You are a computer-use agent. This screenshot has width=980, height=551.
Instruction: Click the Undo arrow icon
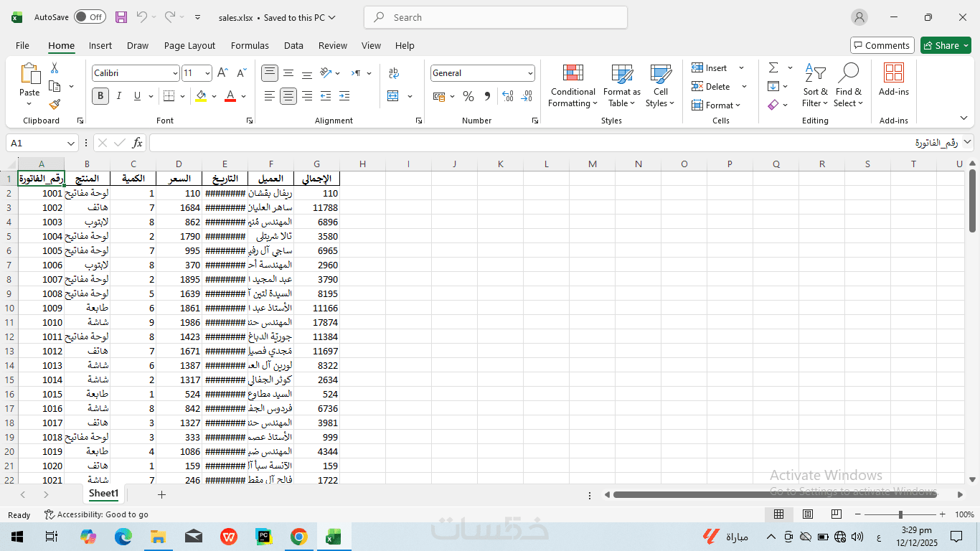click(142, 17)
